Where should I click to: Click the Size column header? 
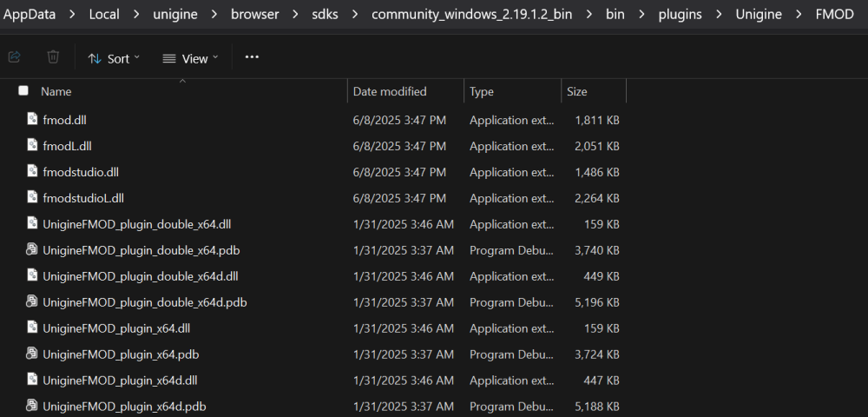point(577,91)
